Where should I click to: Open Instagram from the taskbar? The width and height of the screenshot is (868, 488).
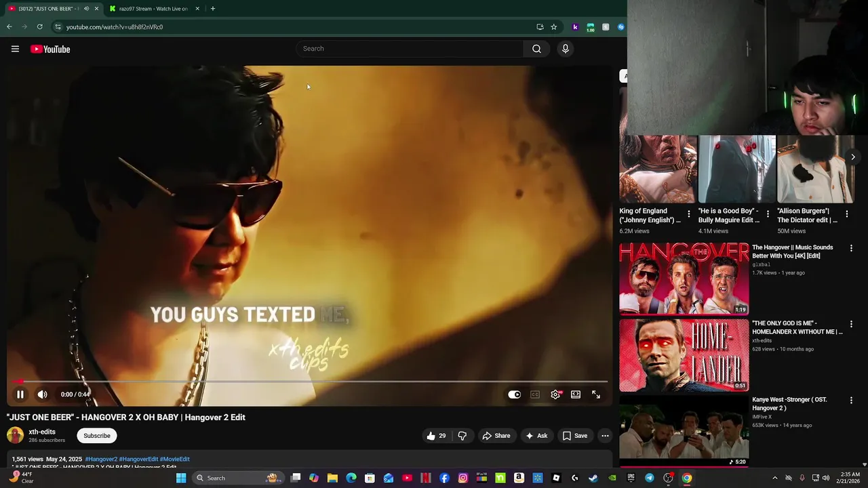463,478
